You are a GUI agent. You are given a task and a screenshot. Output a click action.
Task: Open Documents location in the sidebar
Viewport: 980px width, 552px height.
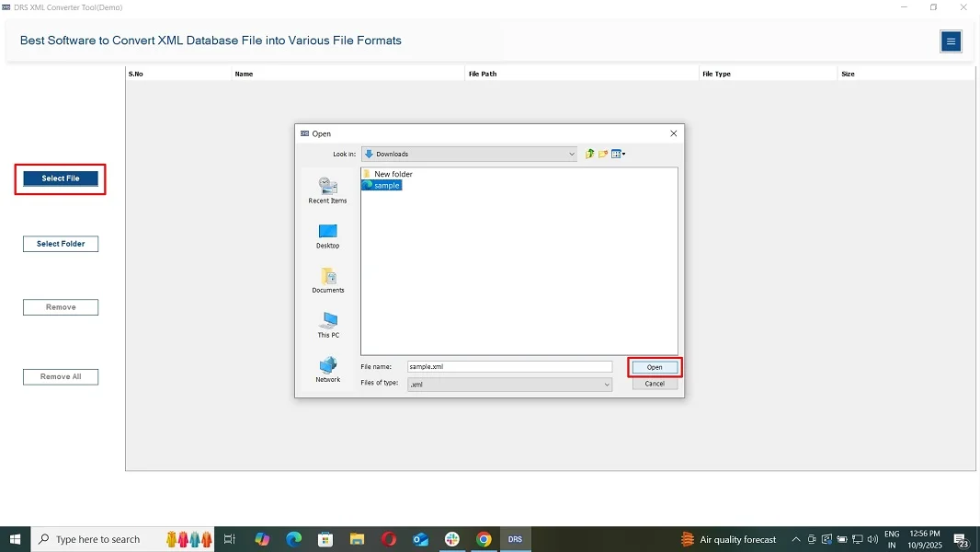coord(327,280)
